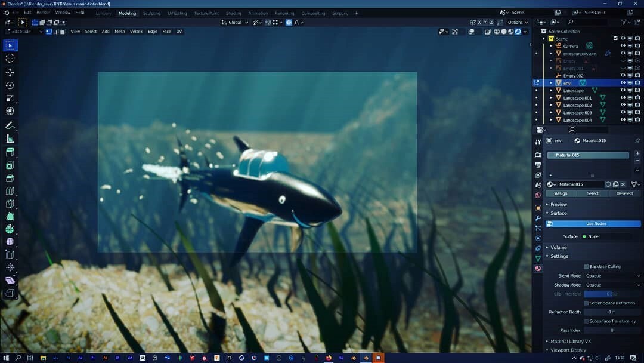Open the Object Data properties tab
This screenshot has height=363, width=644.
[538, 258]
